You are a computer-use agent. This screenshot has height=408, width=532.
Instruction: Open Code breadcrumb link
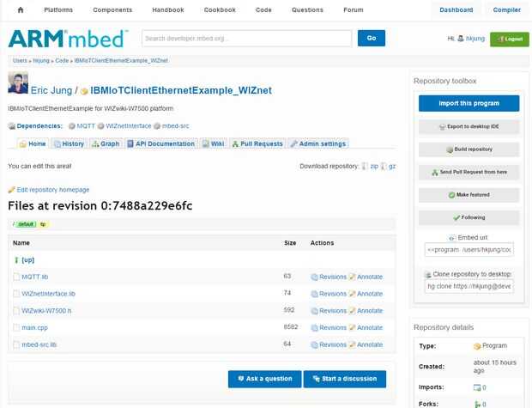point(62,60)
